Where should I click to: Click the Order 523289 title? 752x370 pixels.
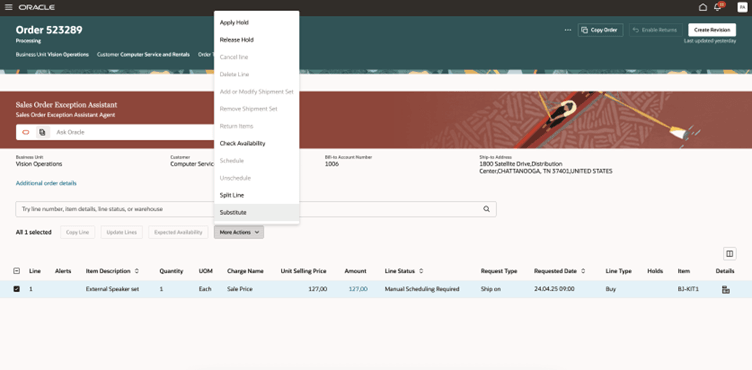tap(49, 30)
